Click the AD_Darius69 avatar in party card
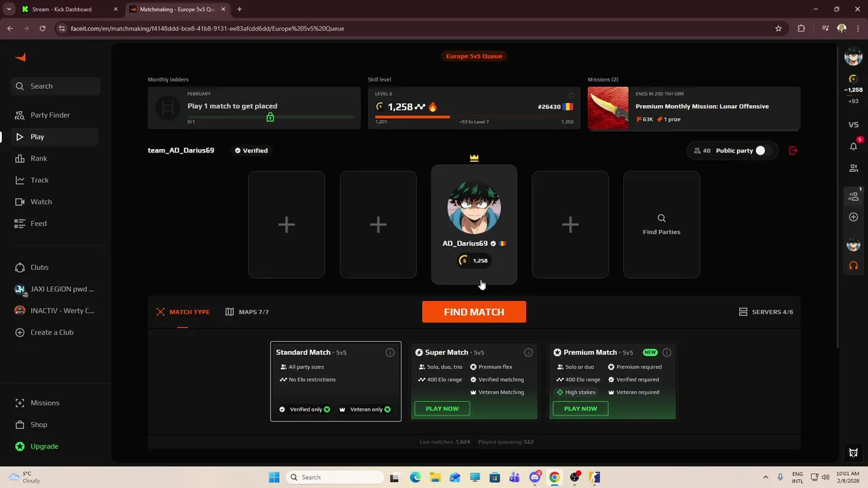Viewport: 868px width, 488px height. 474,207
